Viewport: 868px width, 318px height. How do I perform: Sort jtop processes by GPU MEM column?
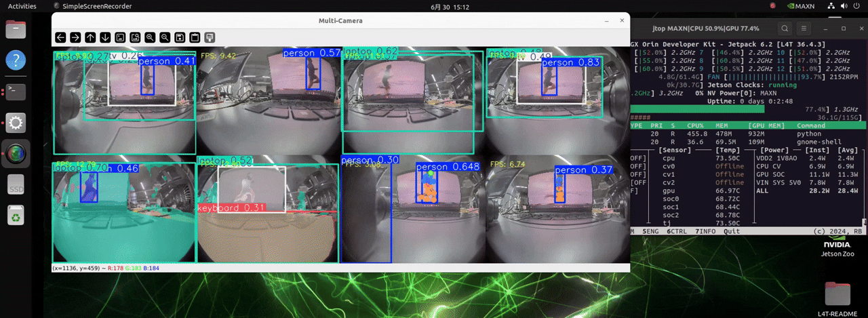(767, 125)
